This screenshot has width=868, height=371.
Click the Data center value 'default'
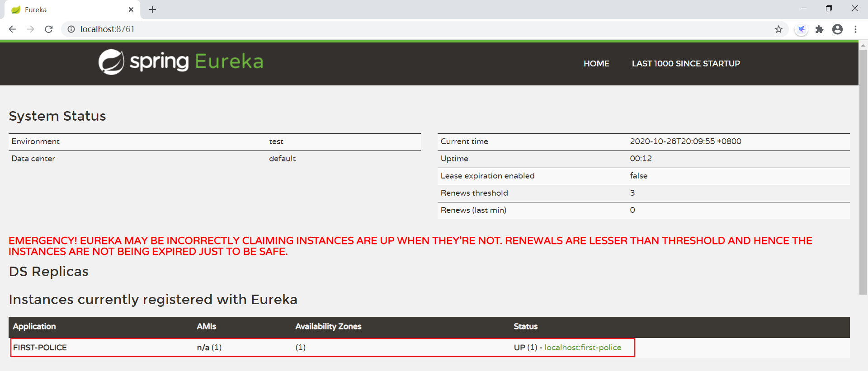pyautogui.click(x=282, y=159)
